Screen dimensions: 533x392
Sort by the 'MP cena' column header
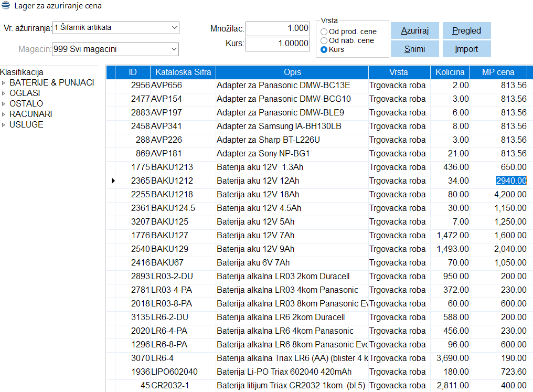pyautogui.click(x=498, y=72)
